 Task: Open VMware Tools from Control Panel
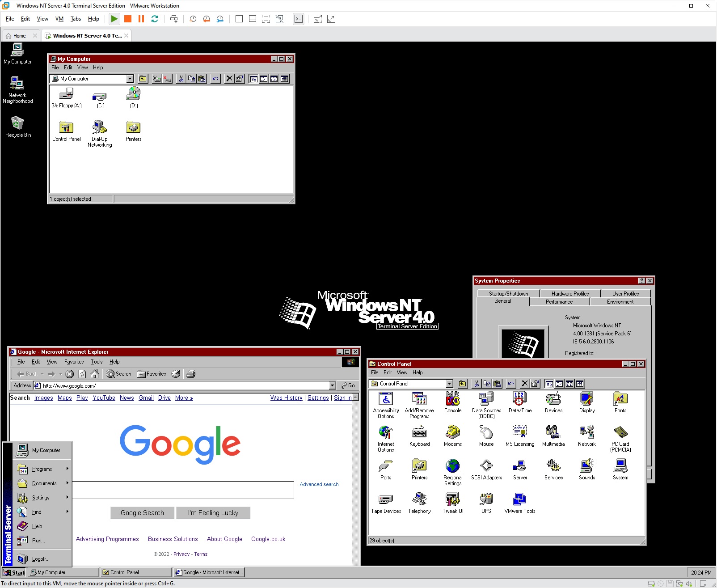519,500
